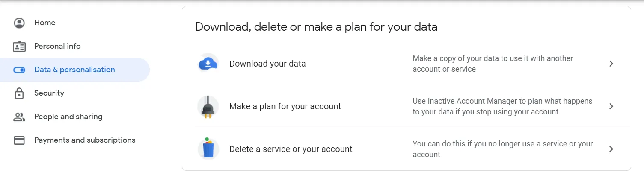Expand Delete a service chevron arrow
This screenshot has height=175, width=644.
click(611, 149)
